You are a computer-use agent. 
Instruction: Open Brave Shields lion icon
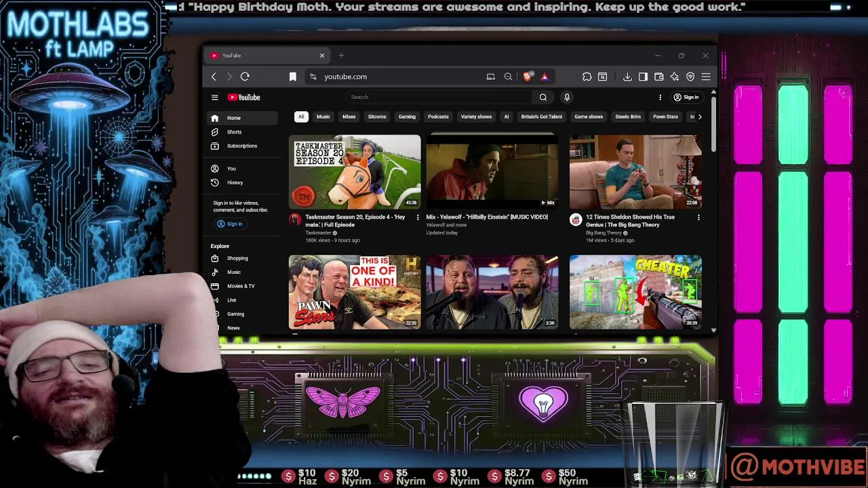click(528, 77)
